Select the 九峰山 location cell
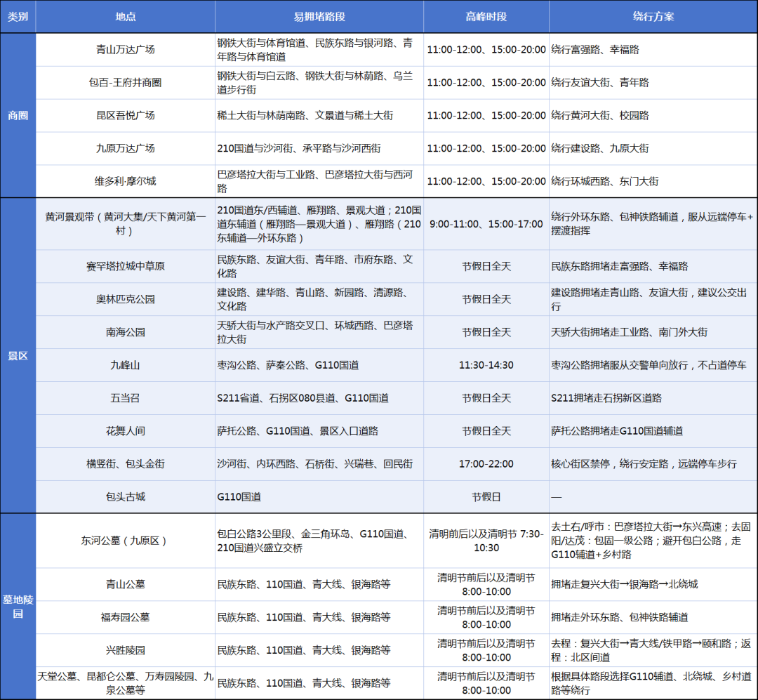758x700 pixels. tap(126, 366)
